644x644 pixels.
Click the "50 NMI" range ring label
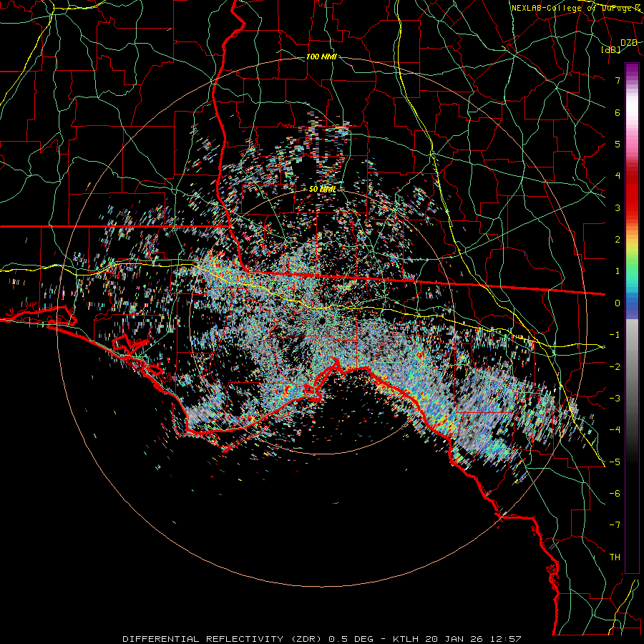322,189
